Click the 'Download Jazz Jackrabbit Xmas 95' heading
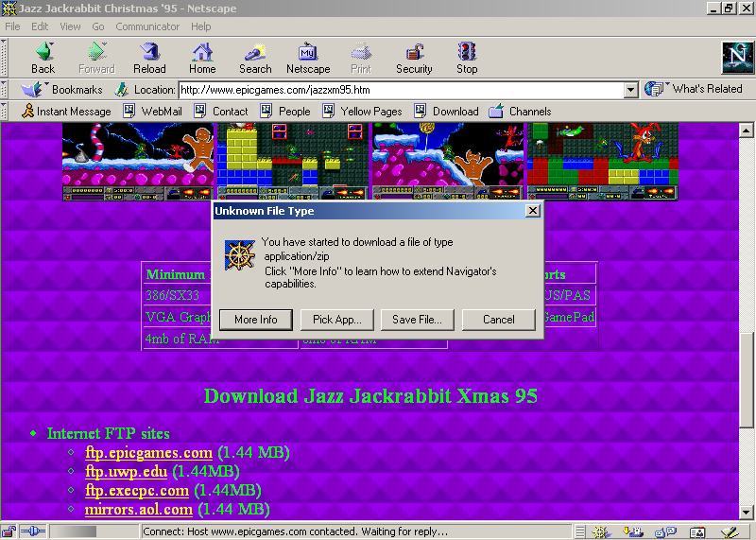756x540 pixels. [x=370, y=396]
